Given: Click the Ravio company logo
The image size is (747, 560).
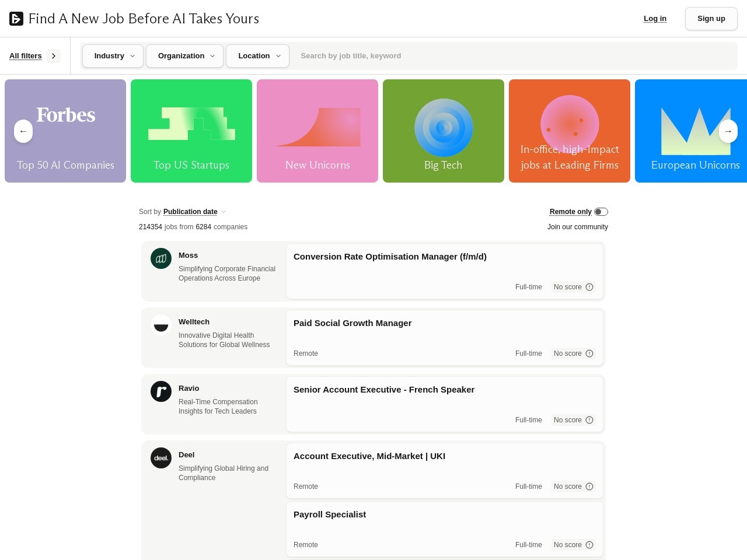Looking at the screenshot, I should (x=161, y=391).
